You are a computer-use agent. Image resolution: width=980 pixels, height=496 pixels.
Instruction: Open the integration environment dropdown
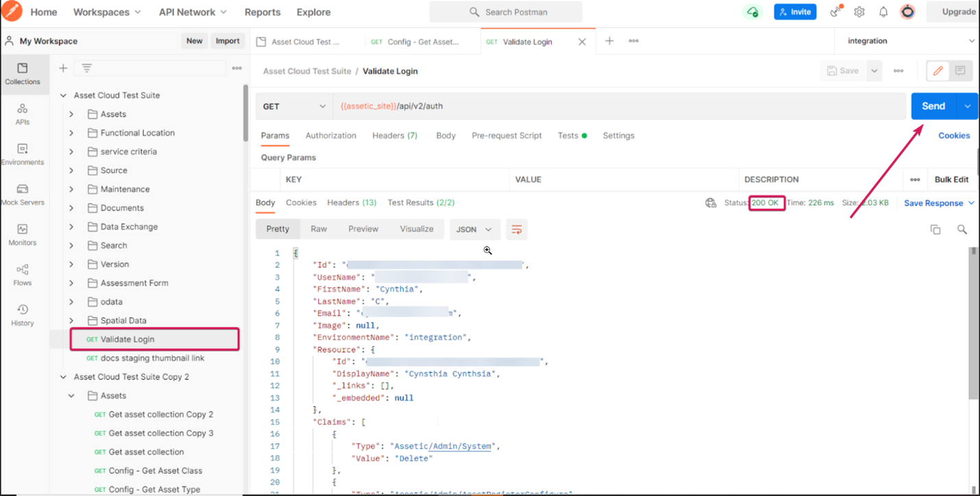[x=909, y=41]
